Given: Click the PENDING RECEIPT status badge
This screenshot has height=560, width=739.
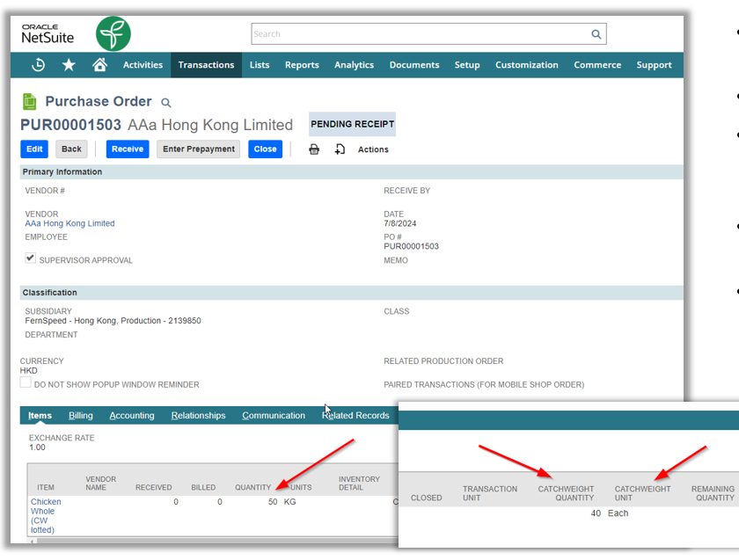Looking at the screenshot, I should [x=352, y=124].
